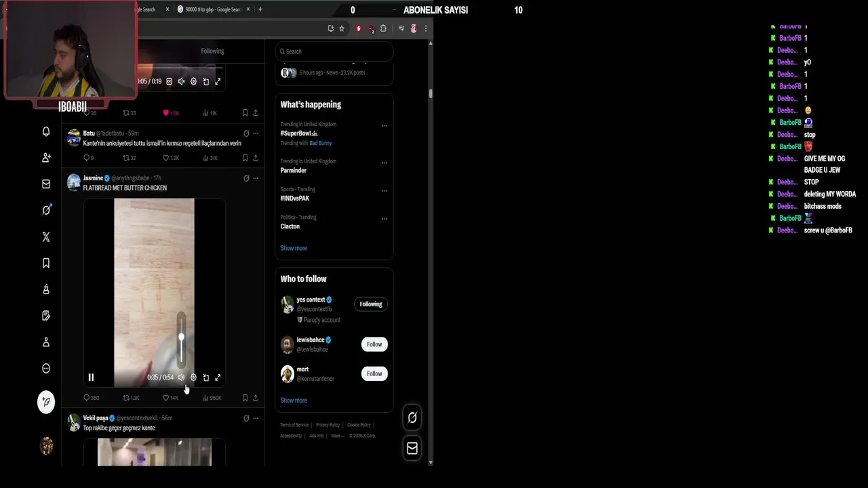Screen dimensions: 868x488
Task: Switch to '90000 tl to gbp' browser tab
Action: 213,9
